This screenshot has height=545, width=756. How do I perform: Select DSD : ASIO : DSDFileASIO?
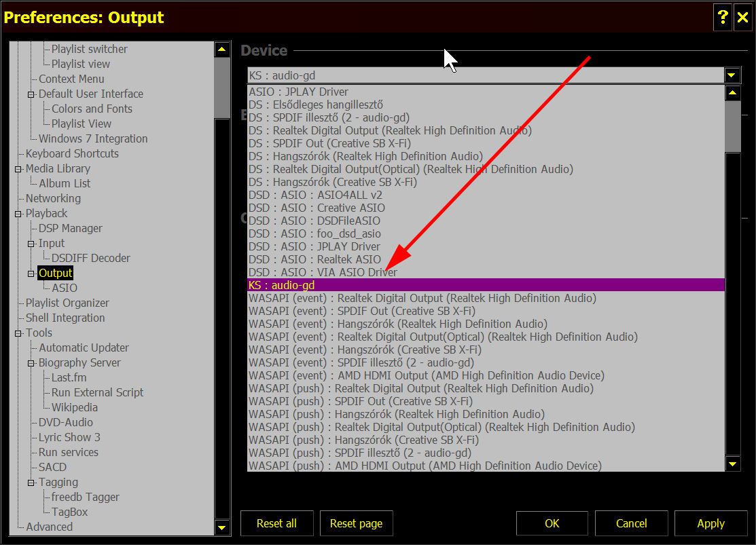click(486, 221)
